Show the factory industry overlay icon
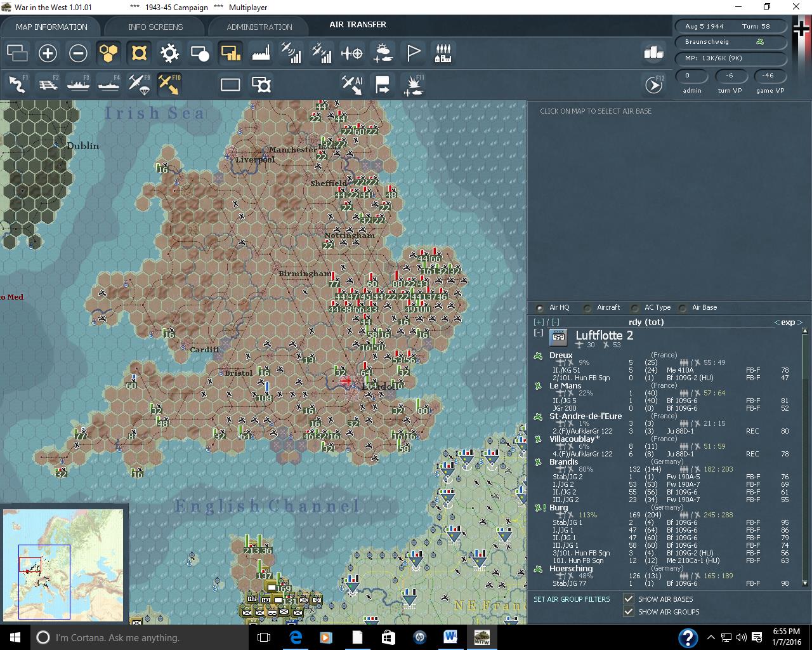 [261, 53]
